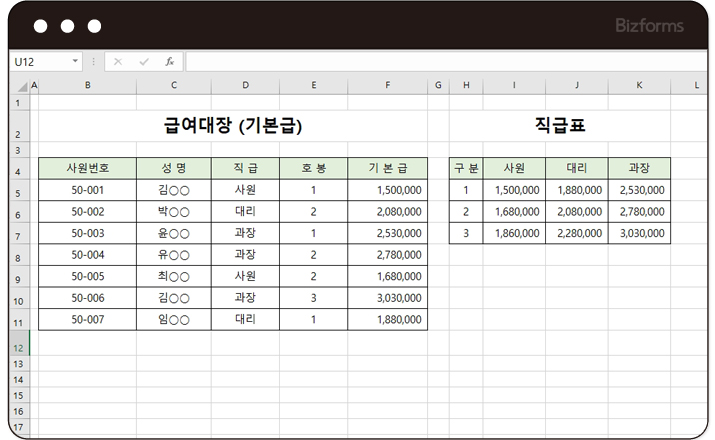715x440 pixels.
Task: Select column E header
Action: tap(314, 85)
